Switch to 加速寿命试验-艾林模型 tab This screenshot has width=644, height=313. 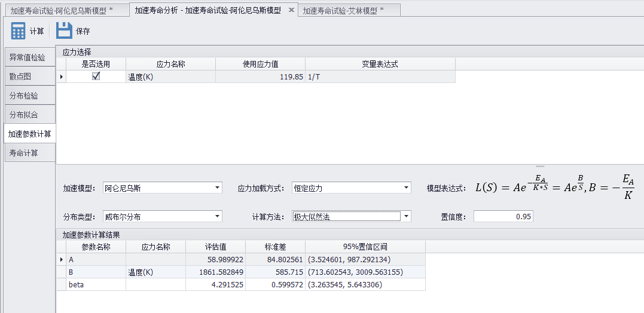point(349,11)
